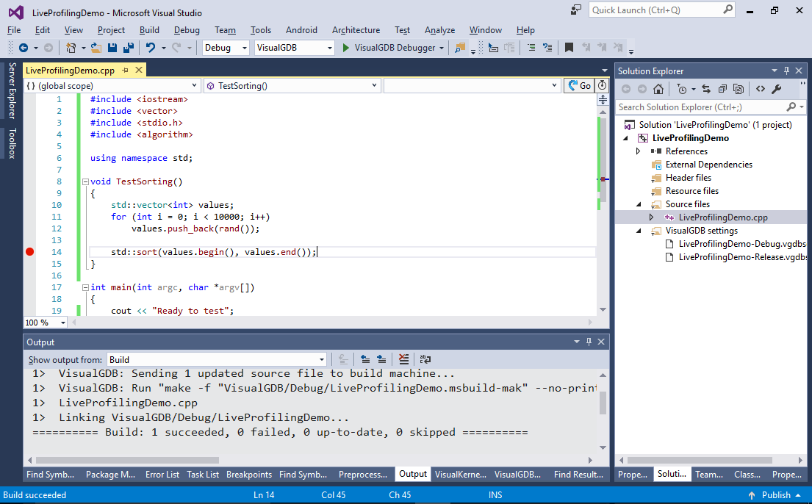Open the 100 % zoom level dropdown
The width and height of the screenshot is (812, 504).
pyautogui.click(x=46, y=323)
